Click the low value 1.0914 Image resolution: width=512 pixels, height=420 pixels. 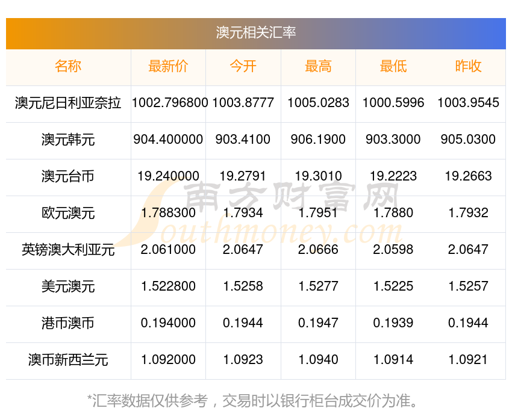(393, 360)
